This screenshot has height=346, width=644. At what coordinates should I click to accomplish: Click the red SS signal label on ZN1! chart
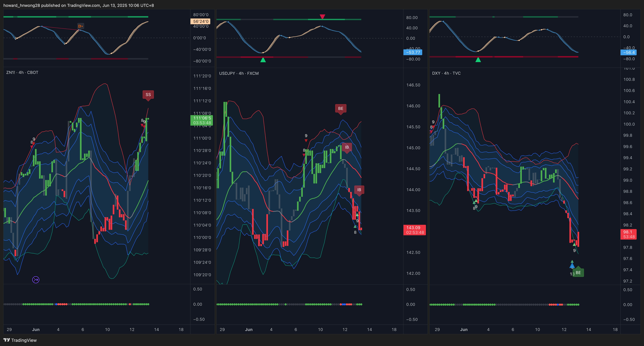coord(148,95)
